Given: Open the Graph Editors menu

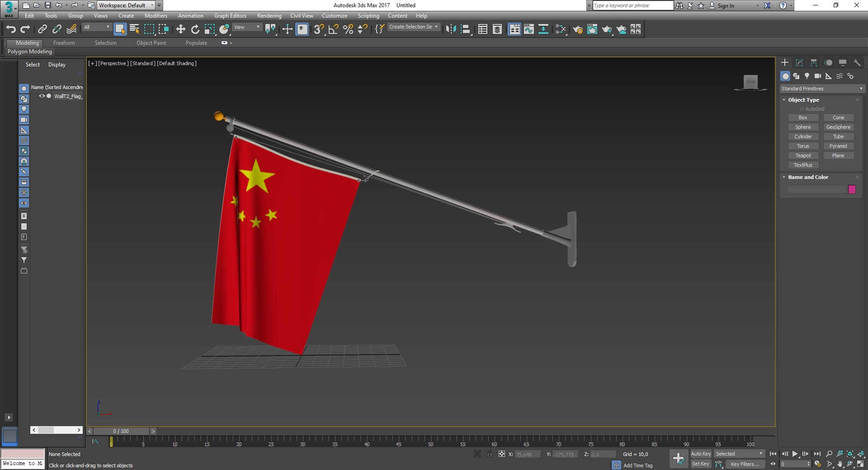Looking at the screenshot, I should pyautogui.click(x=230, y=15).
